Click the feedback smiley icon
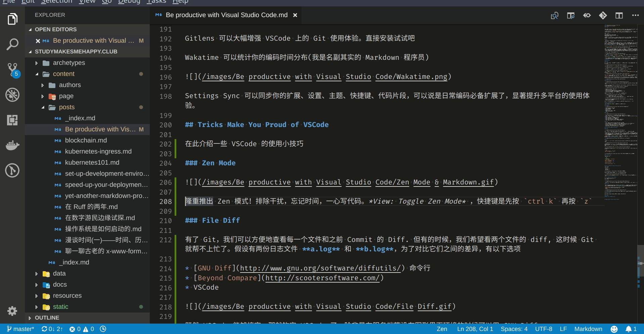Viewport: 644px width, 334px height. pyautogui.click(x=614, y=329)
